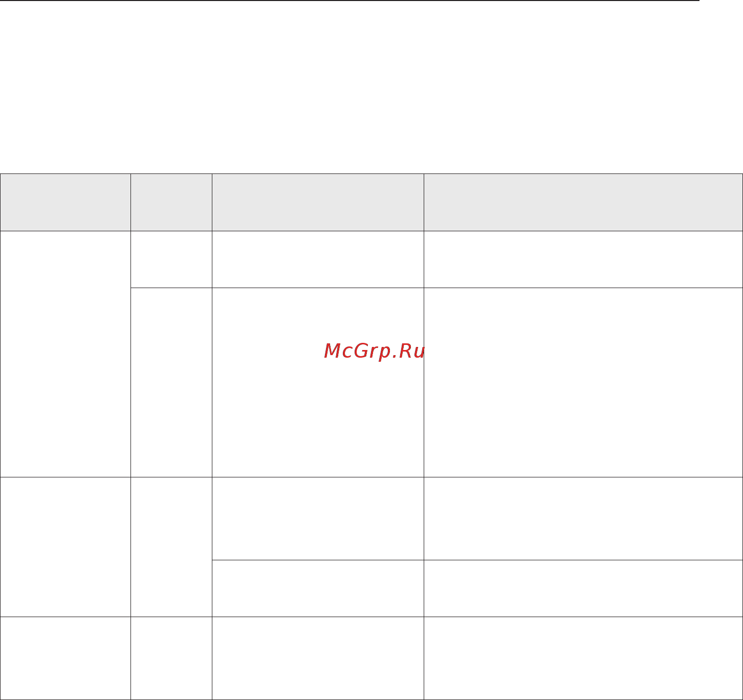
Task: Click the wide last-column cell in the bottom row
Action: click(x=583, y=658)
